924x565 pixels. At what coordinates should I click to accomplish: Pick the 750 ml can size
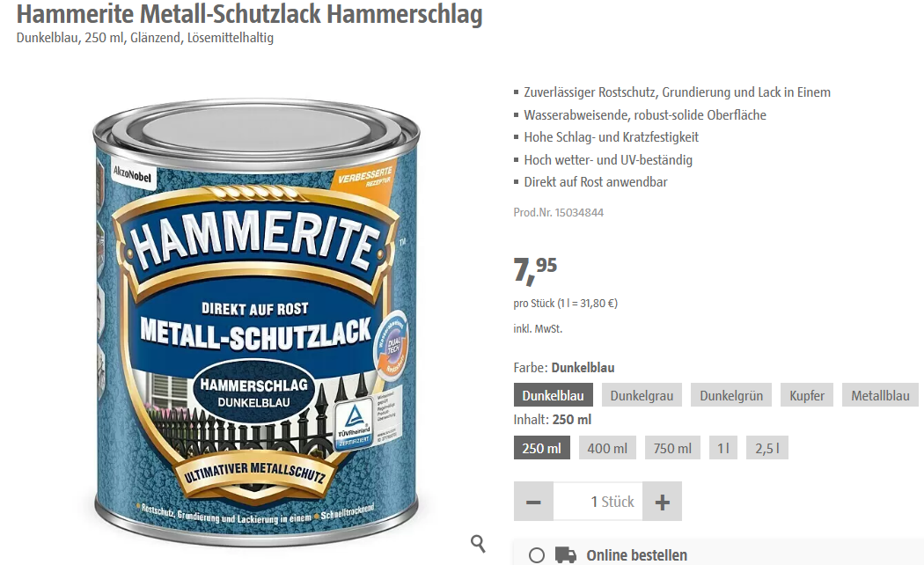click(672, 448)
